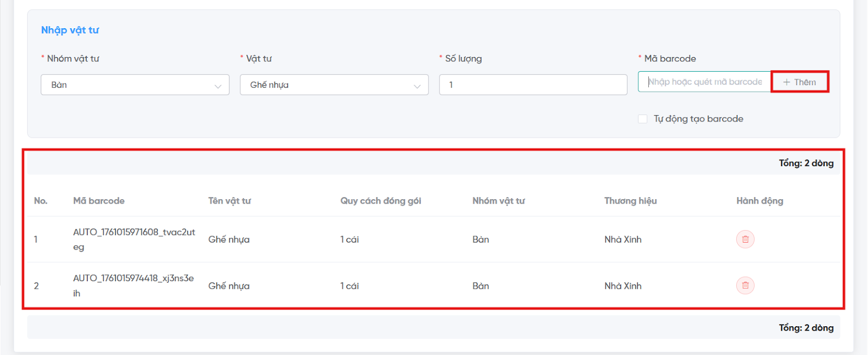Click the Hành động column header
868x355 pixels.
tap(759, 201)
